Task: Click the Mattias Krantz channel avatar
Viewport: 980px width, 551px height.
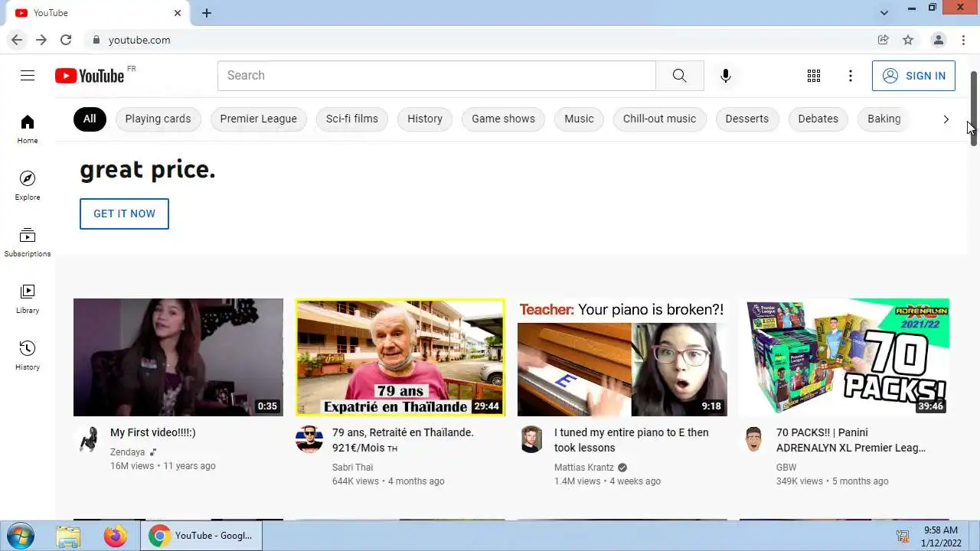Action: pyautogui.click(x=531, y=439)
